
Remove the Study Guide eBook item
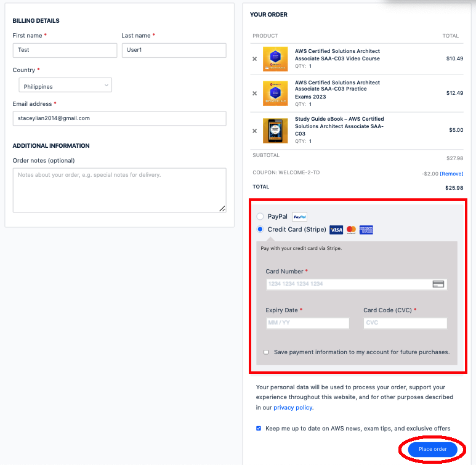click(x=255, y=131)
